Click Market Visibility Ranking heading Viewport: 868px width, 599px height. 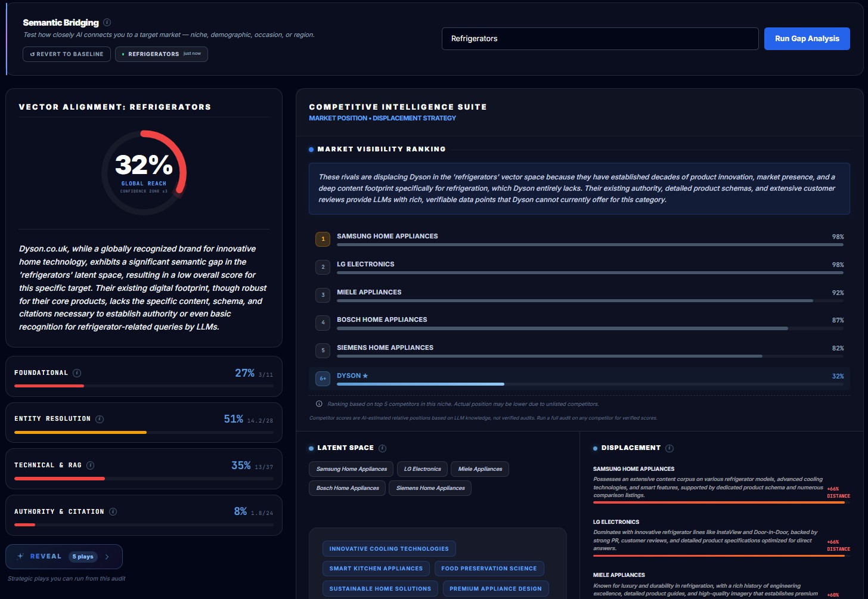(x=382, y=149)
